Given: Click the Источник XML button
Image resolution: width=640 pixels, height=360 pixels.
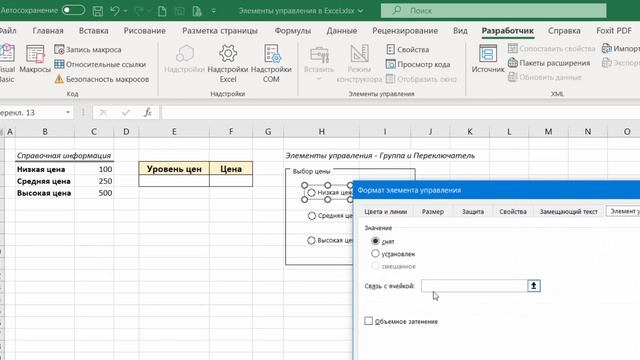Looking at the screenshot, I should point(488,59).
